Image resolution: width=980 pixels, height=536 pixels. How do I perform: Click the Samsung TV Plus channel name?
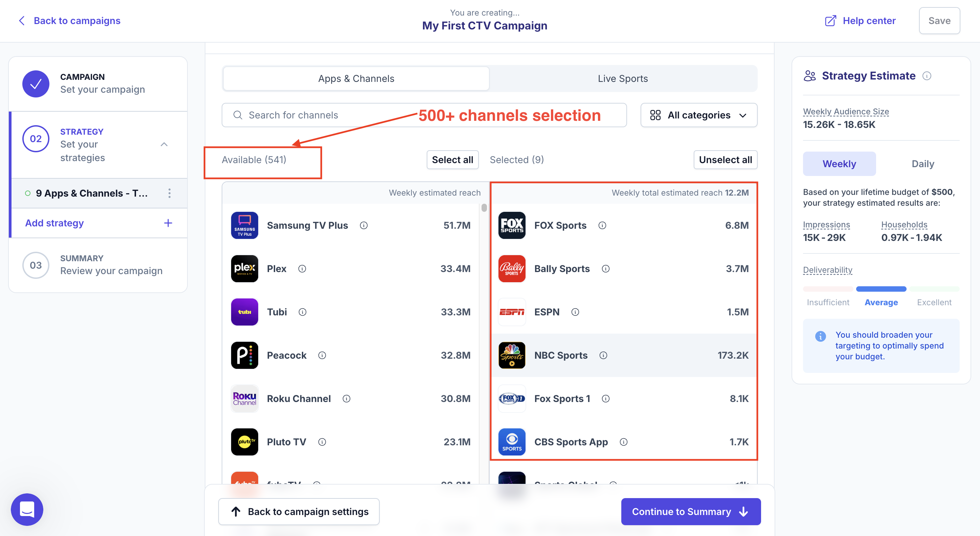pos(307,226)
